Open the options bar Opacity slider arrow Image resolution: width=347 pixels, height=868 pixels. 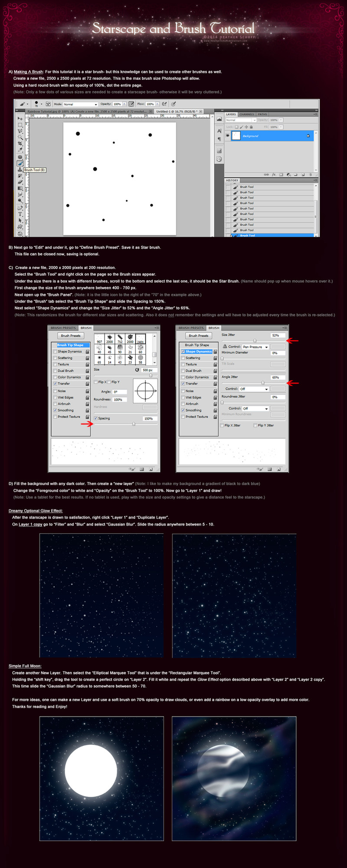tap(124, 104)
